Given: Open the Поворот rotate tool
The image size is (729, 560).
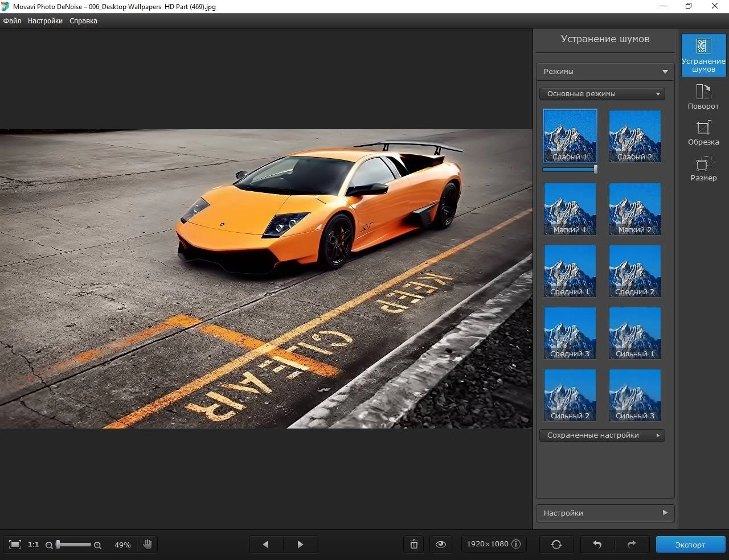Looking at the screenshot, I should (703, 97).
